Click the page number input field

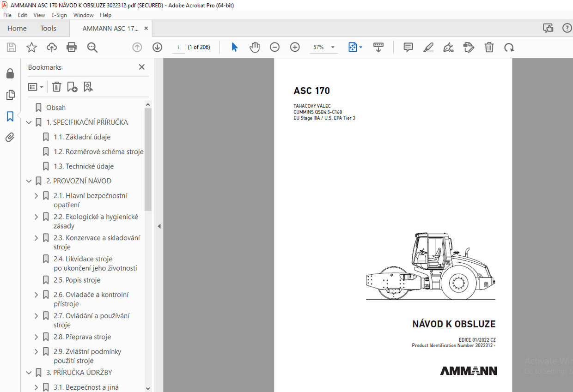[178, 47]
